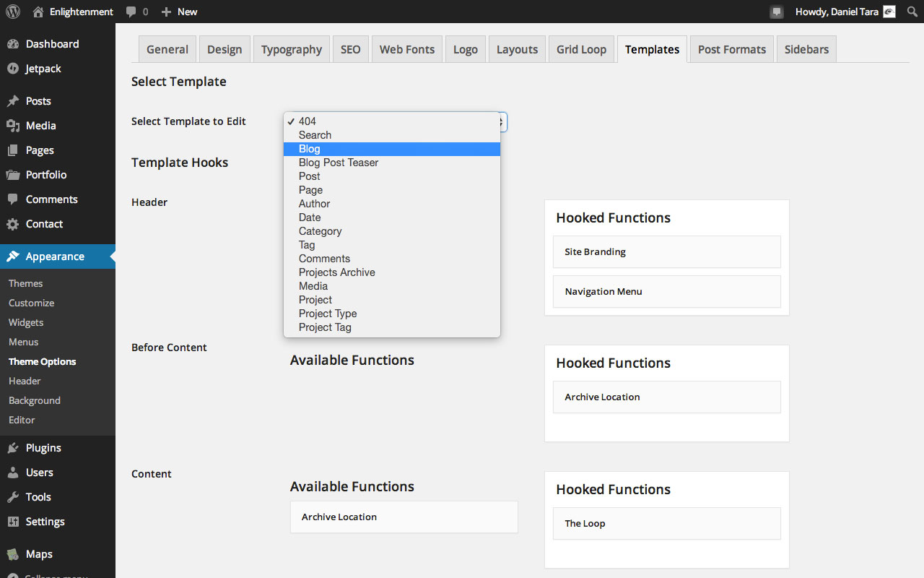924x578 pixels.
Task: Switch to the Web Fonts tab
Action: 407,49
